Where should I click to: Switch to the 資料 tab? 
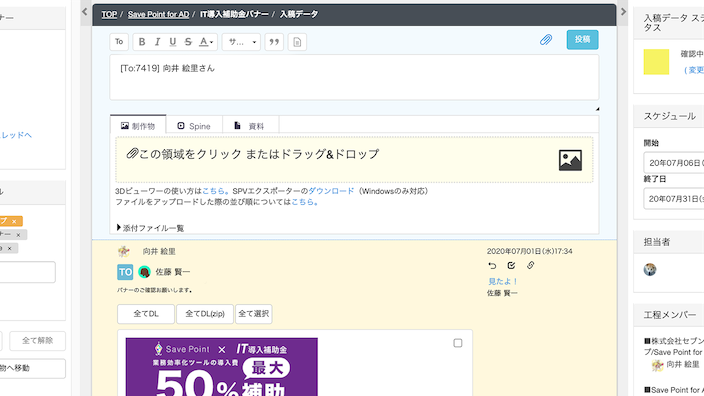(250, 126)
